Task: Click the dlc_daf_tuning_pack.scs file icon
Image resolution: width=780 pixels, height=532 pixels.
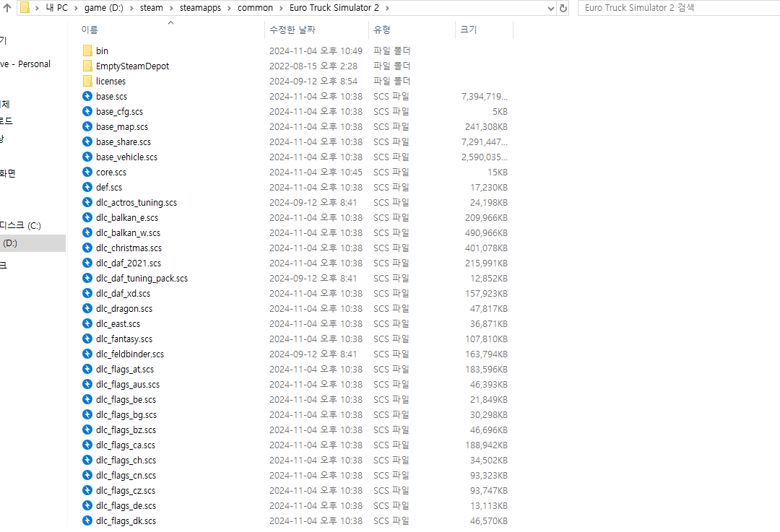Action: click(x=87, y=278)
